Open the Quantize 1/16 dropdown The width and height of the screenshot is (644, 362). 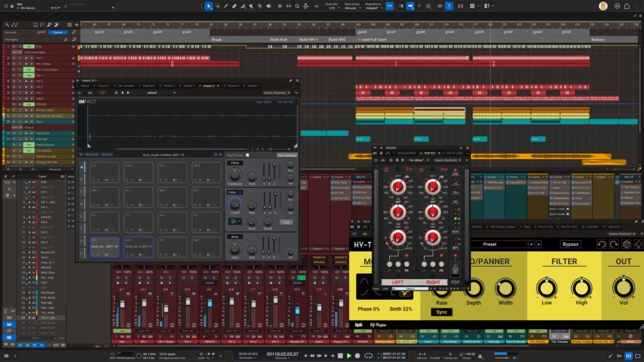pos(333,8)
